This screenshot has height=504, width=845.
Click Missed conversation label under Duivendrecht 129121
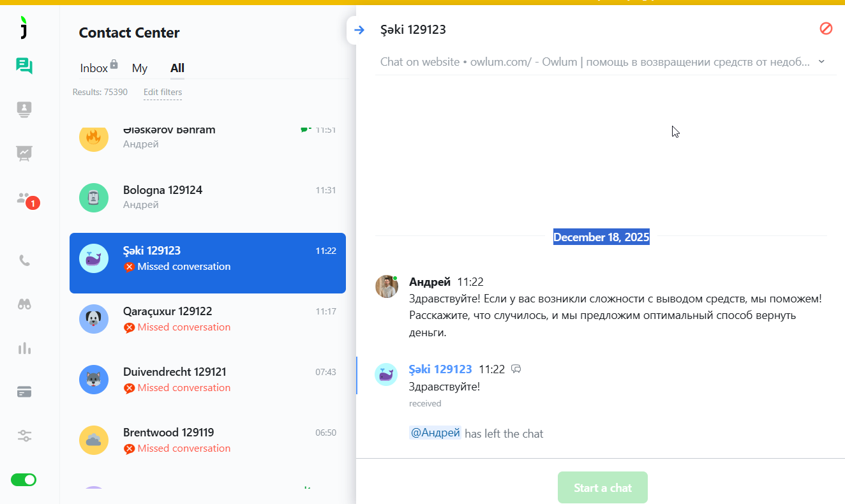click(184, 388)
